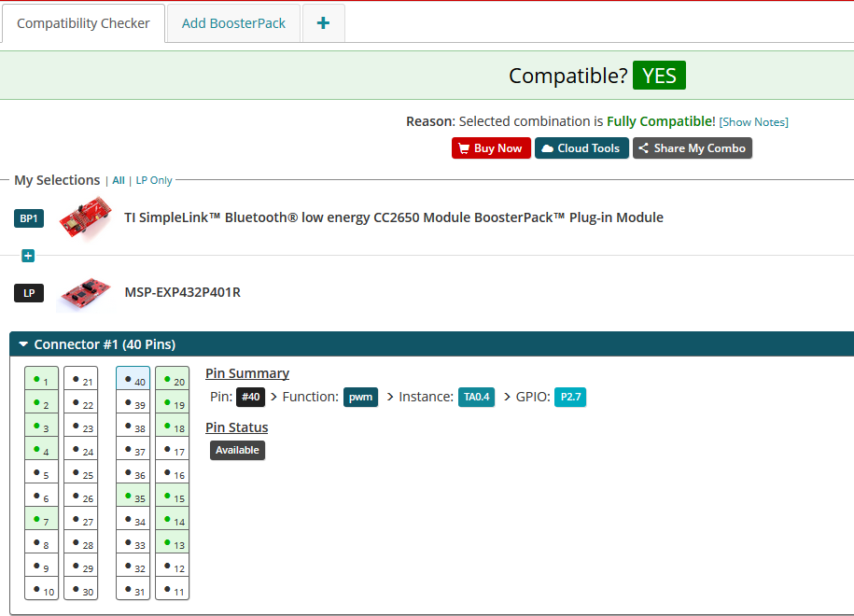
Task: Filter selections by the LP Only link
Action: [154, 180]
